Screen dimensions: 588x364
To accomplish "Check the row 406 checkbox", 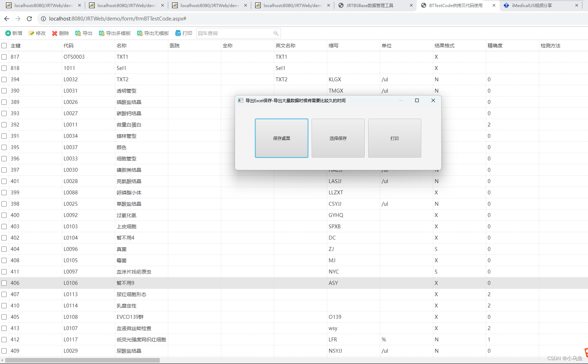I will (x=4, y=283).
